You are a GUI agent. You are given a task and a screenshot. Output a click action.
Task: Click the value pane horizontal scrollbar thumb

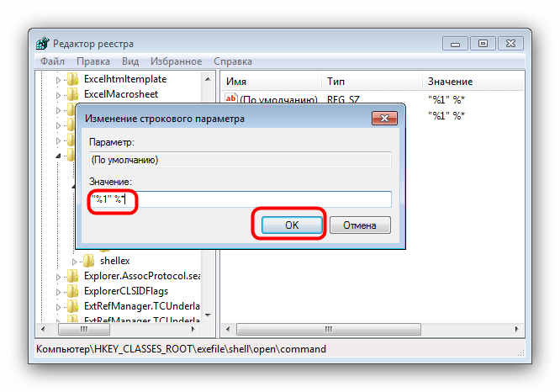pyautogui.click(x=329, y=329)
